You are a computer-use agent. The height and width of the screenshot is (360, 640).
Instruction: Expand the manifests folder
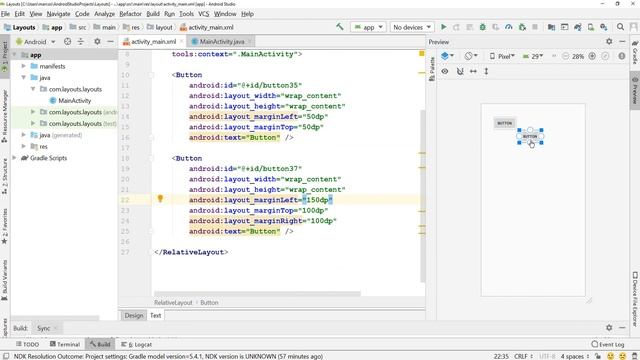24,66
